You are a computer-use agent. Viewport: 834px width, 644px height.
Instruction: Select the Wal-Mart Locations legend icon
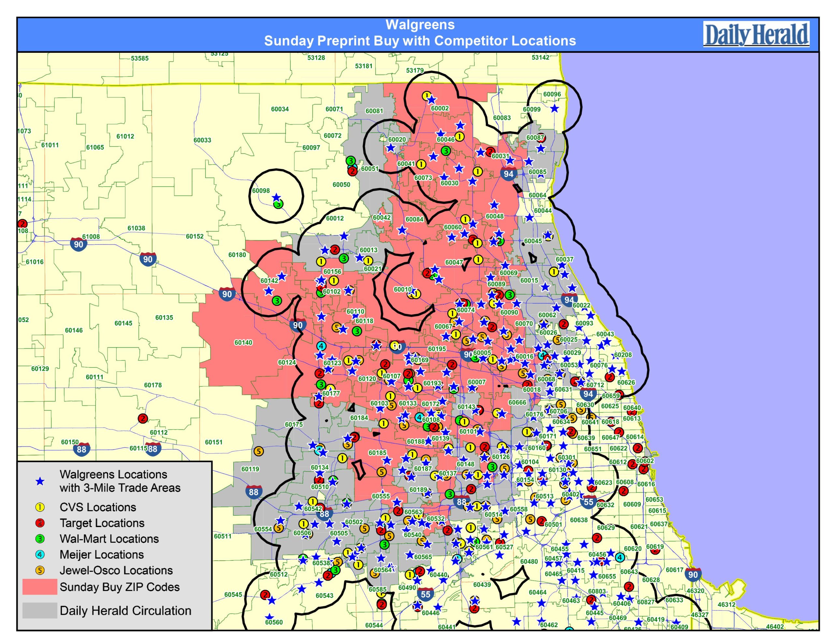[x=40, y=539]
